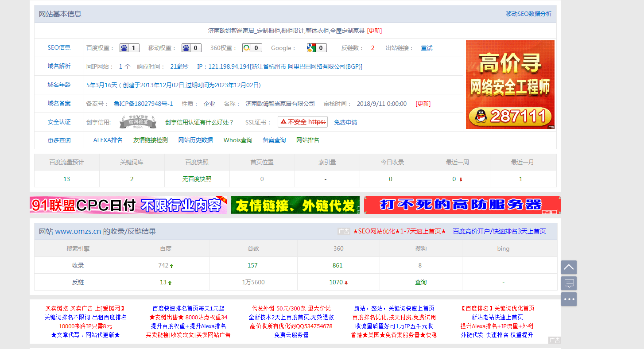Click the 360 weight badge icon
Screen dimensions: 644x349
pyautogui.click(x=252, y=48)
